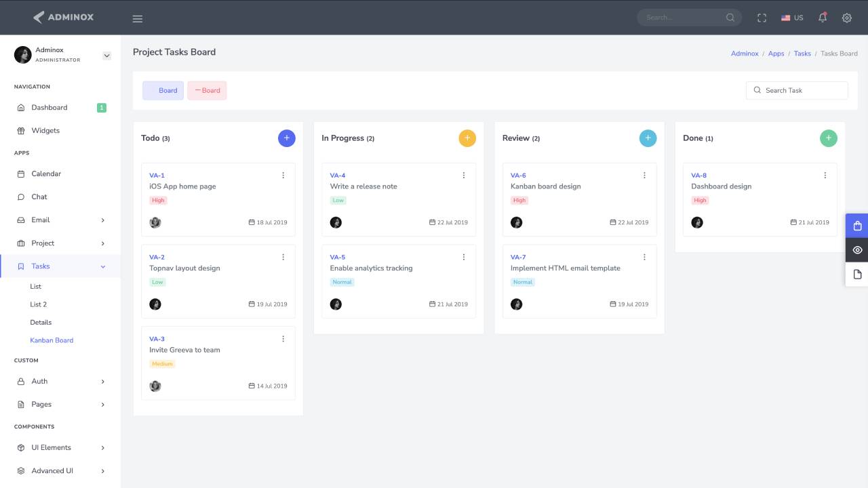Open the shopping bag side-panel icon

[857, 226]
